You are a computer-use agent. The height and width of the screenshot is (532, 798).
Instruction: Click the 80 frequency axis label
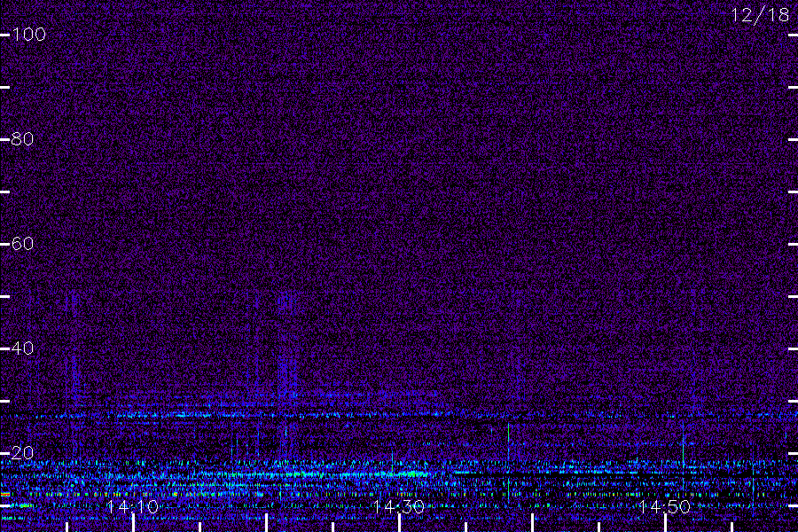(x=22, y=139)
